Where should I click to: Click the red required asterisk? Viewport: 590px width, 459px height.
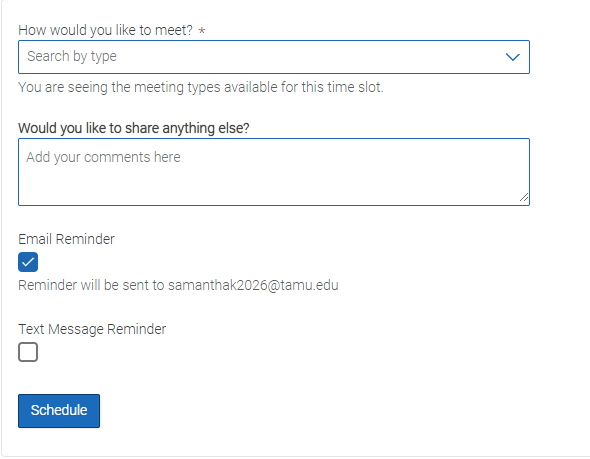[x=202, y=31]
